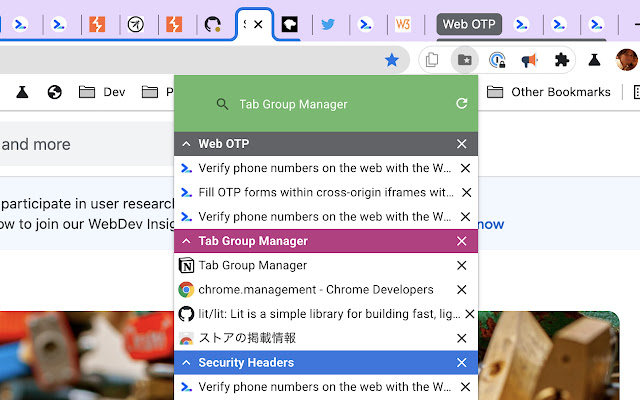This screenshot has width=640, height=400.
Task: Close the active browser tab
Action: pyautogui.click(x=258, y=24)
